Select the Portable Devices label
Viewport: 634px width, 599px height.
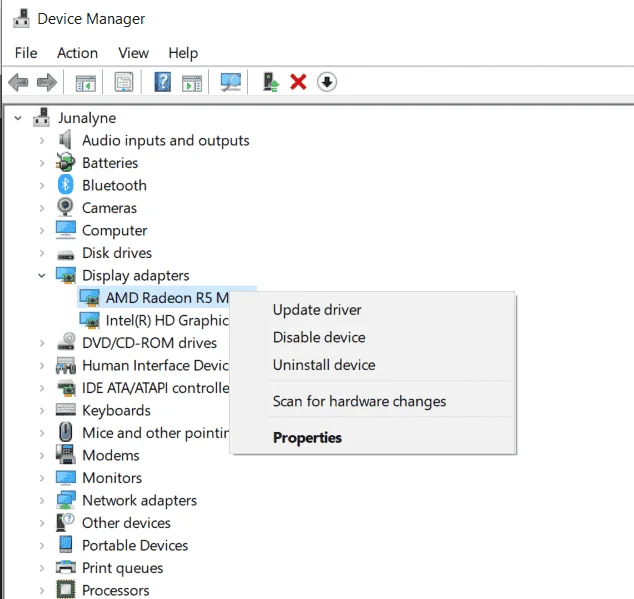135,545
